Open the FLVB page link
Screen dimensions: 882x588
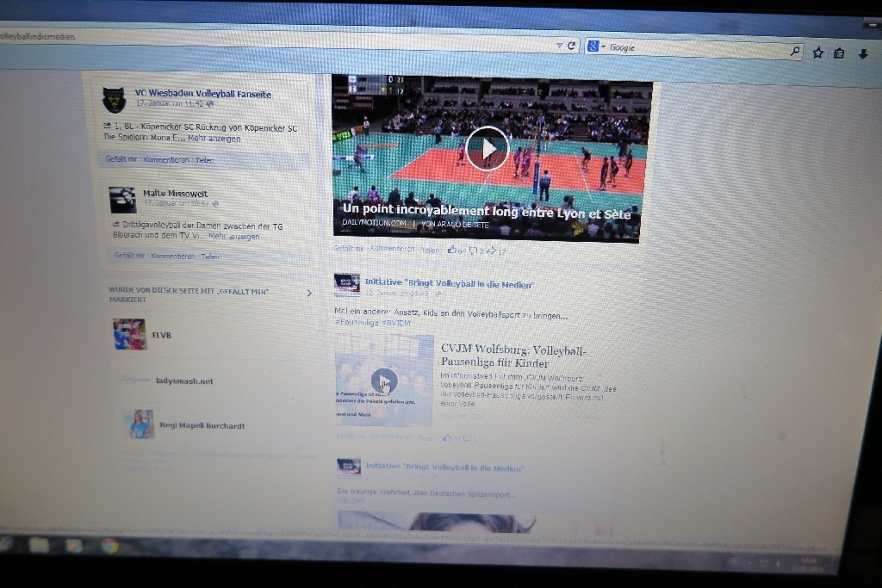point(161,335)
